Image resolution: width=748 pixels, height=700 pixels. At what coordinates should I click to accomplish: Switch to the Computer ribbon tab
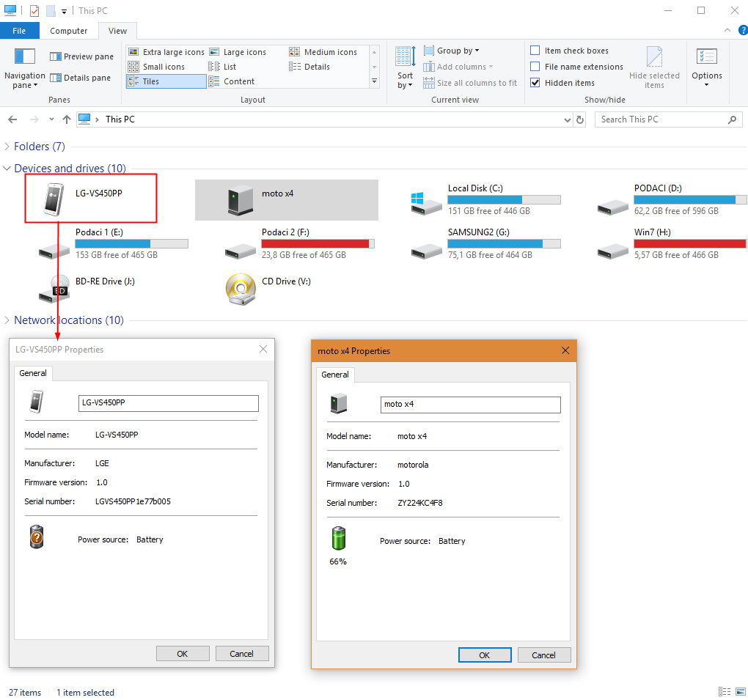point(68,31)
